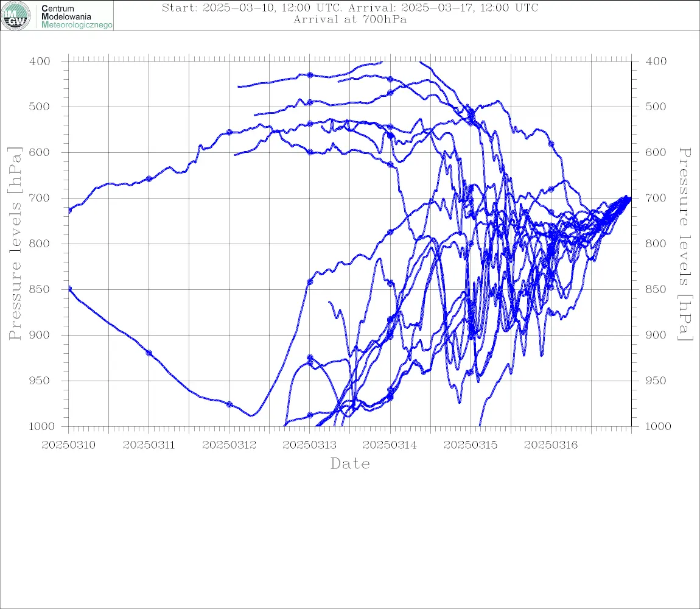Image resolution: width=700 pixels, height=609 pixels.
Task: Select the 20250312 date axis label
Action: (x=229, y=445)
